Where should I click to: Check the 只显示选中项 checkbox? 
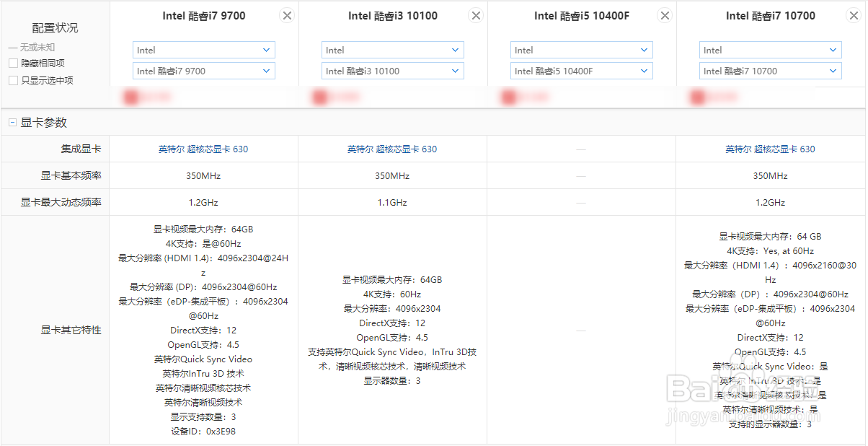point(13,81)
